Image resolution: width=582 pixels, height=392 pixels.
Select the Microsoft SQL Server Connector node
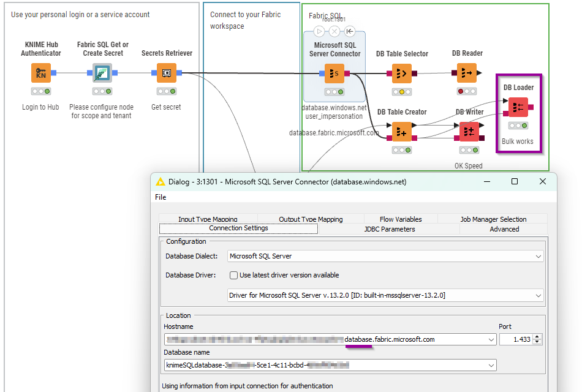pos(334,73)
